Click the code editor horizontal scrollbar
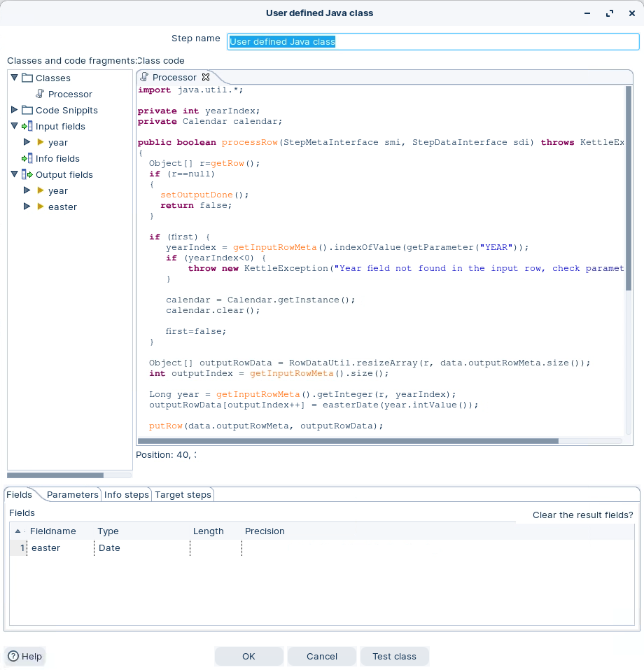This screenshot has height=670, width=644. (x=348, y=442)
